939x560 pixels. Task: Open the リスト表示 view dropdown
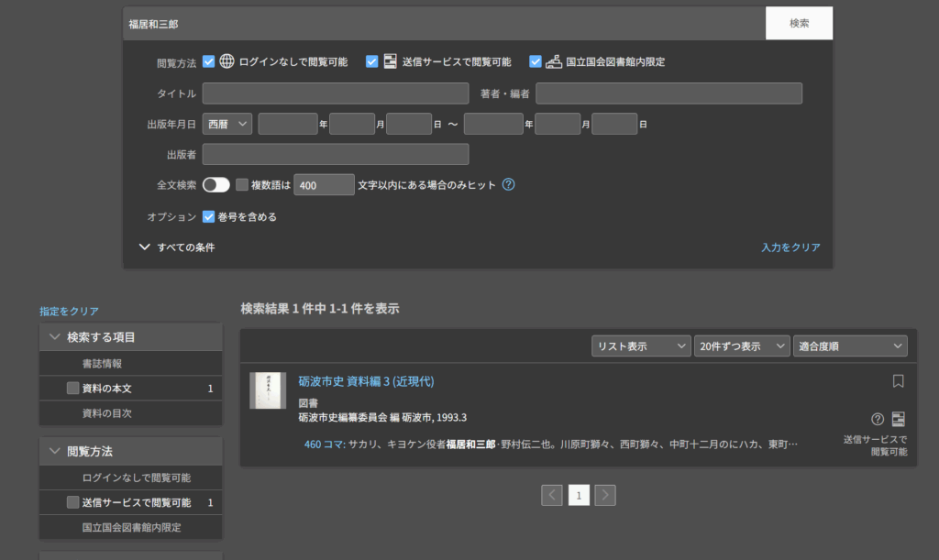click(640, 346)
